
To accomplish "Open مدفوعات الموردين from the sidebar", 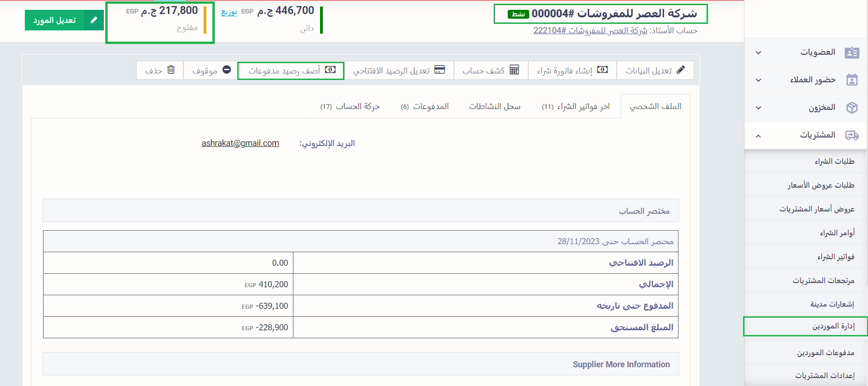I will point(825,352).
